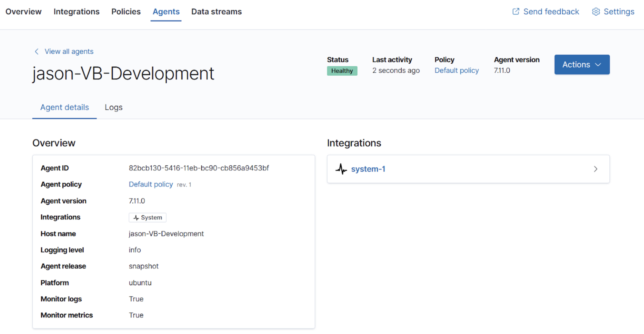The height and width of the screenshot is (334, 644).
Task: Click the pulse icon inside the System badge
Action: [136, 217]
